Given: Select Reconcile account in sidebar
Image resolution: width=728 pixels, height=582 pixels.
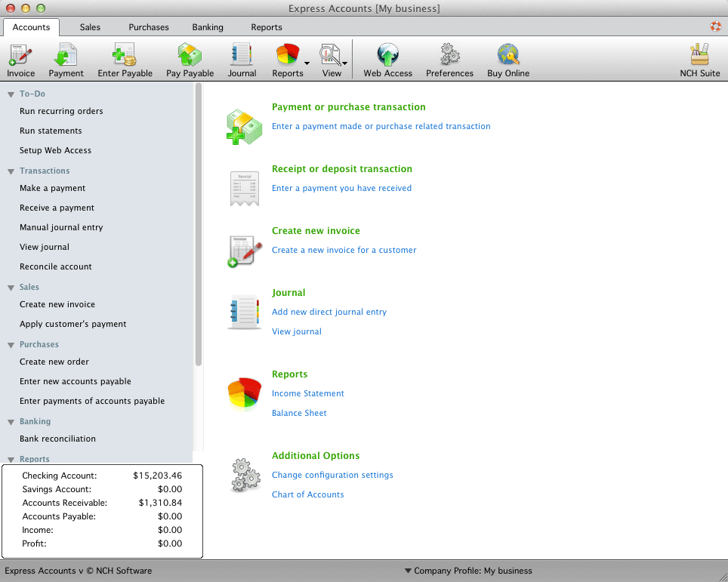Looking at the screenshot, I should [55, 266].
